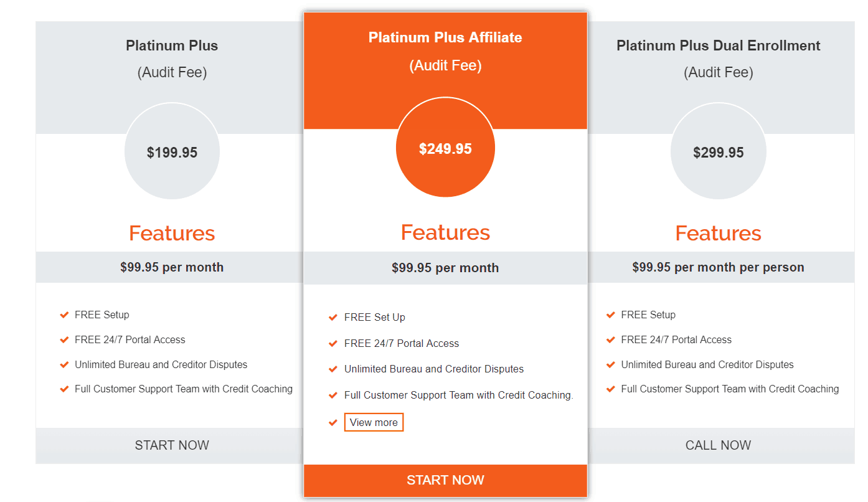
Task: Select the $299.95 price circle
Action: pos(719,151)
